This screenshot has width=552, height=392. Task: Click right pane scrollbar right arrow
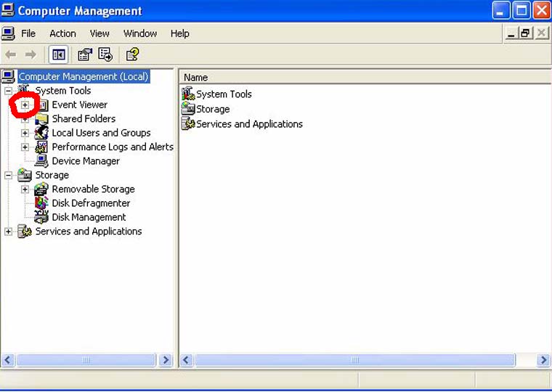543,360
